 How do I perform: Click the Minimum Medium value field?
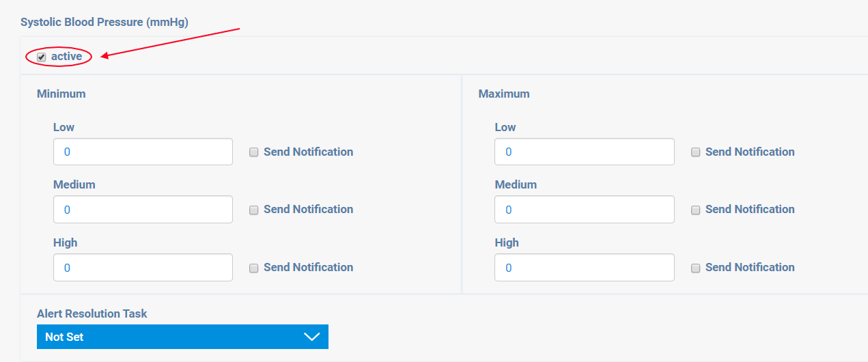143,210
